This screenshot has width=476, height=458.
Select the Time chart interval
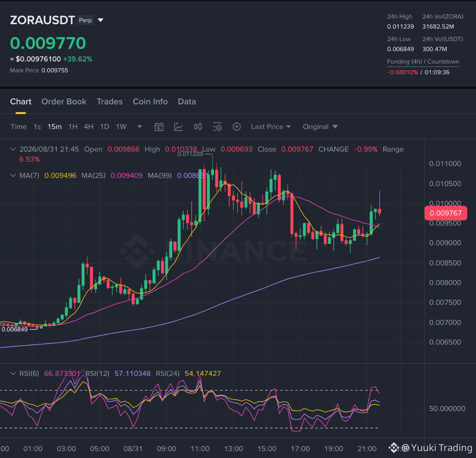19,127
